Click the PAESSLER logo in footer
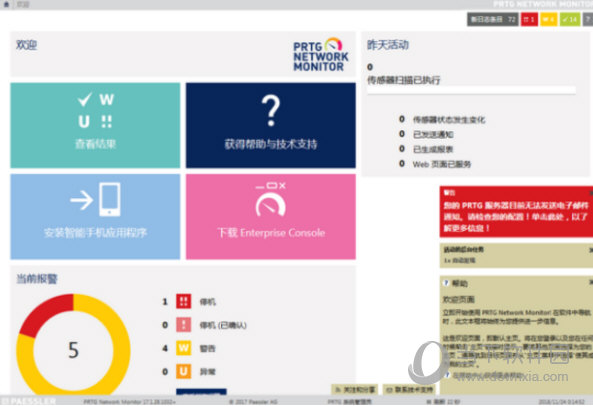The image size is (593, 406). (x=28, y=401)
